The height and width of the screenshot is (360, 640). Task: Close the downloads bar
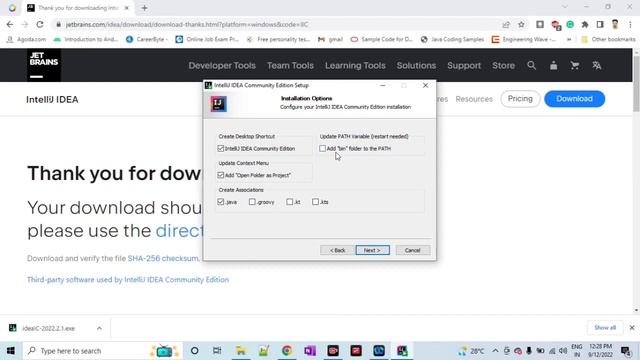(631, 328)
